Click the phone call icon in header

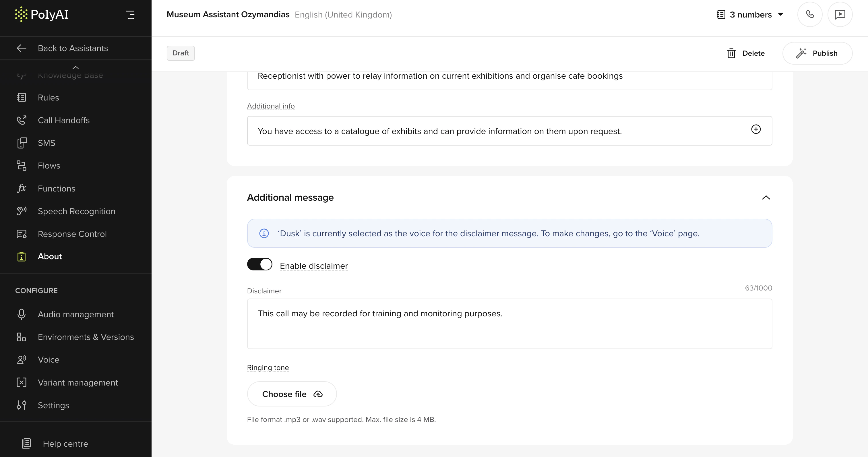pyautogui.click(x=810, y=14)
